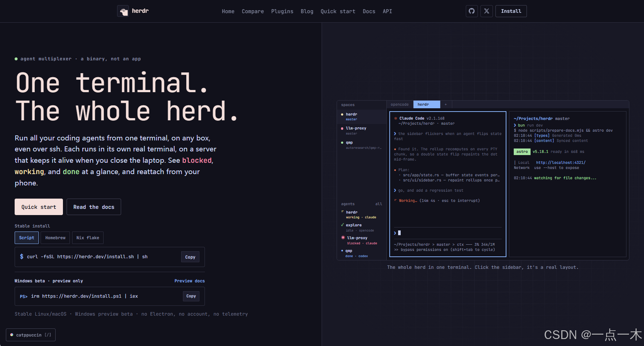Click the '~/Projects/herdr master' terminal heading
Viewport: 644px width, 346px height.
(542, 119)
